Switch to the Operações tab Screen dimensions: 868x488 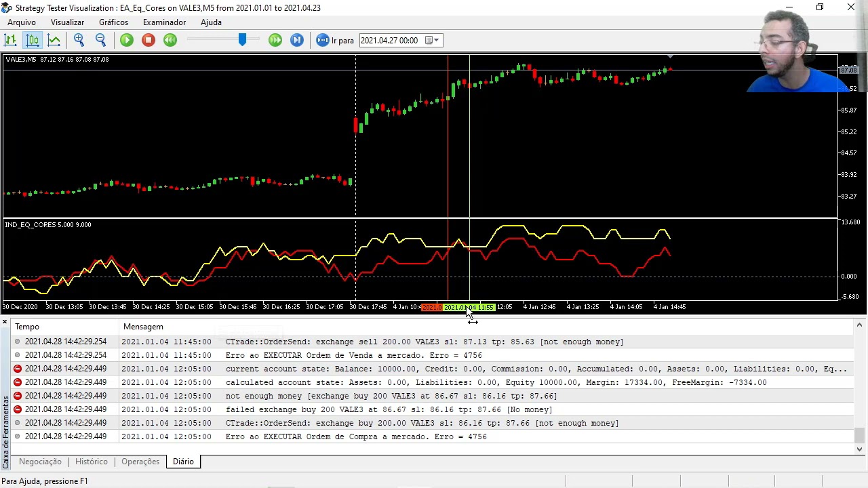[140, 462]
